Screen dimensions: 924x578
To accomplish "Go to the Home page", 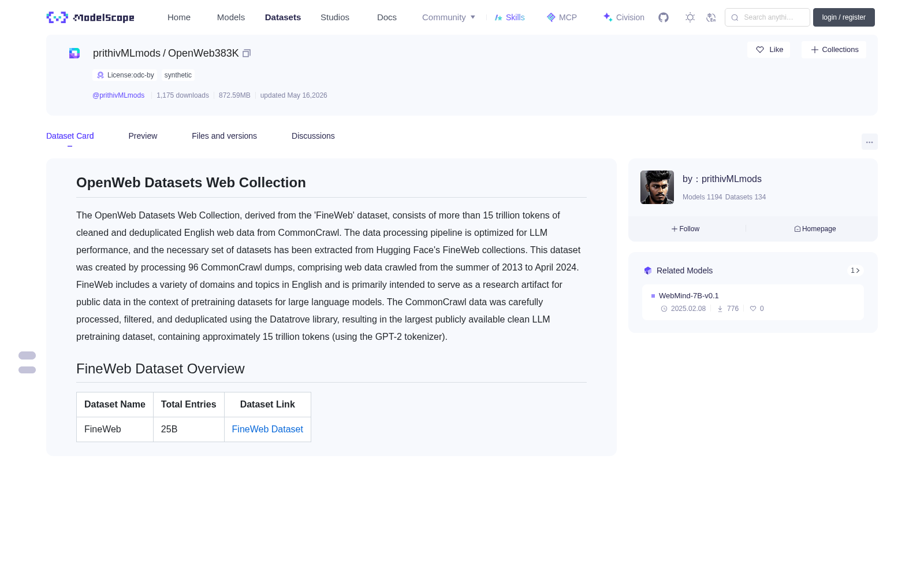I will 179,17.
